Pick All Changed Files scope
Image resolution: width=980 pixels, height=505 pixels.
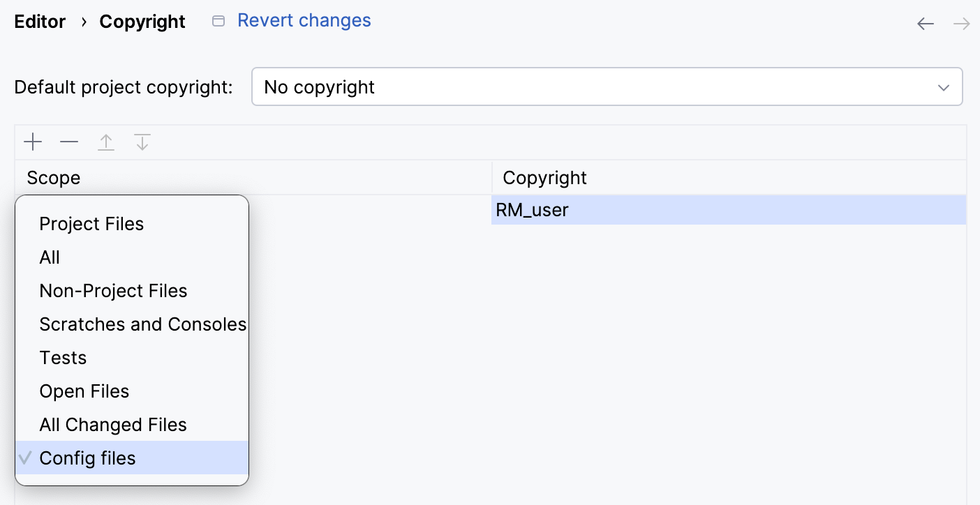pyautogui.click(x=113, y=425)
